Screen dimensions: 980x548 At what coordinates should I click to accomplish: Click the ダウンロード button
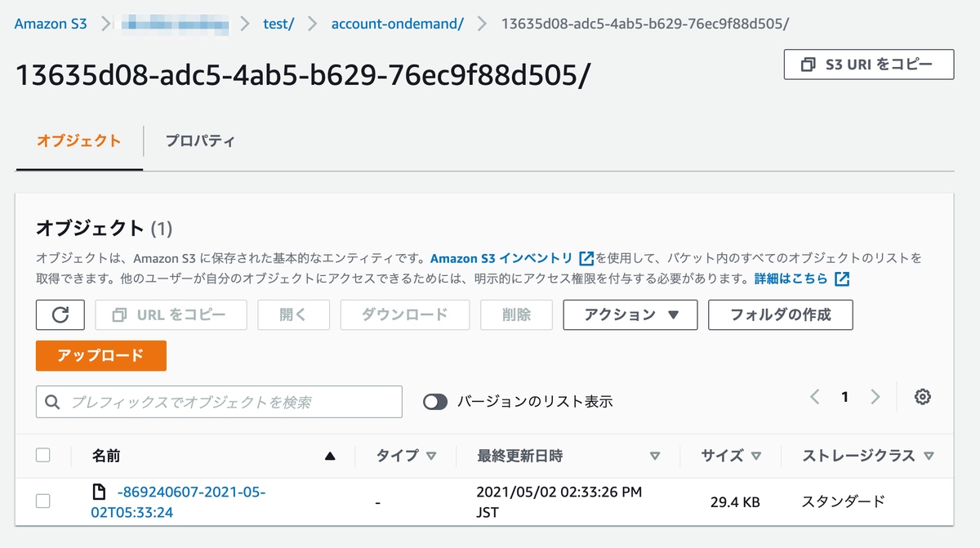(405, 314)
